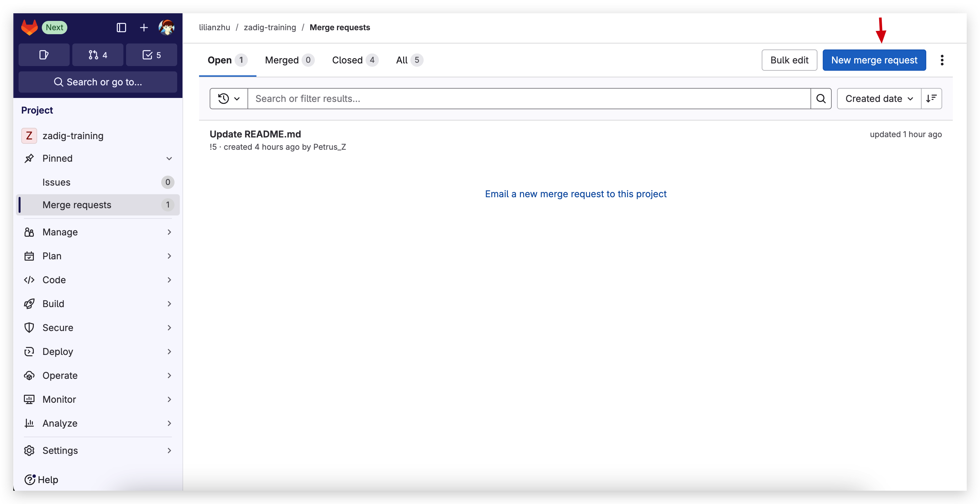Toggle the sidebar collapse icon
Screen dimensions: 980x504
(121, 28)
